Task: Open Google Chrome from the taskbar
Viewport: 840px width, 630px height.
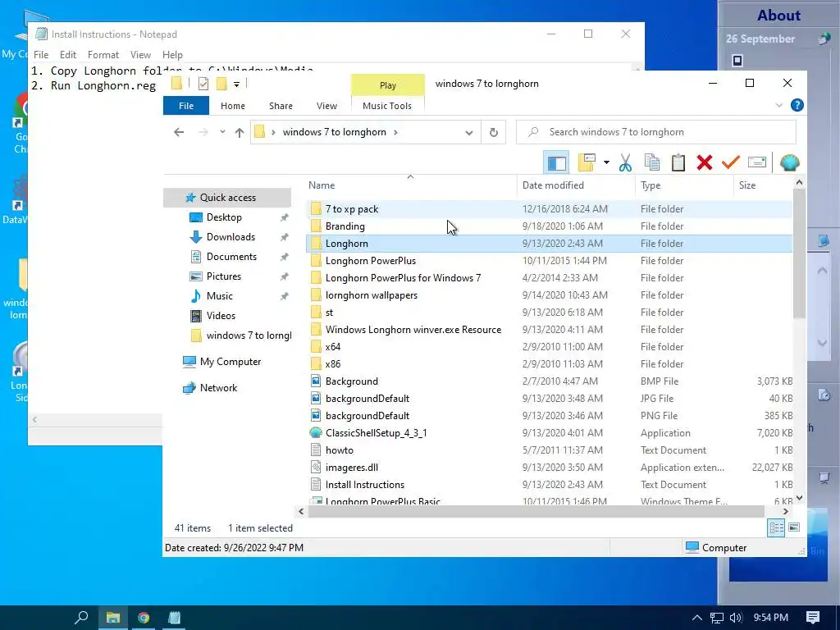Action: pos(143,618)
